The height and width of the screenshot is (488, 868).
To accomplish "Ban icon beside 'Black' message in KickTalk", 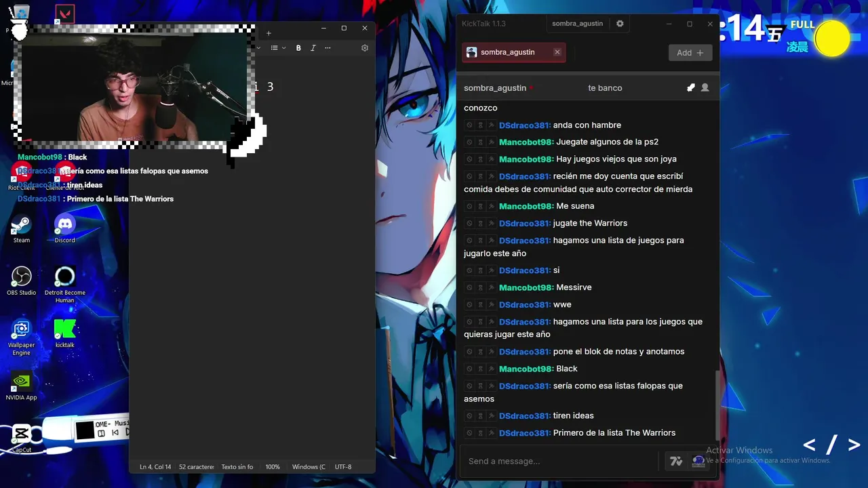I will [x=469, y=369].
